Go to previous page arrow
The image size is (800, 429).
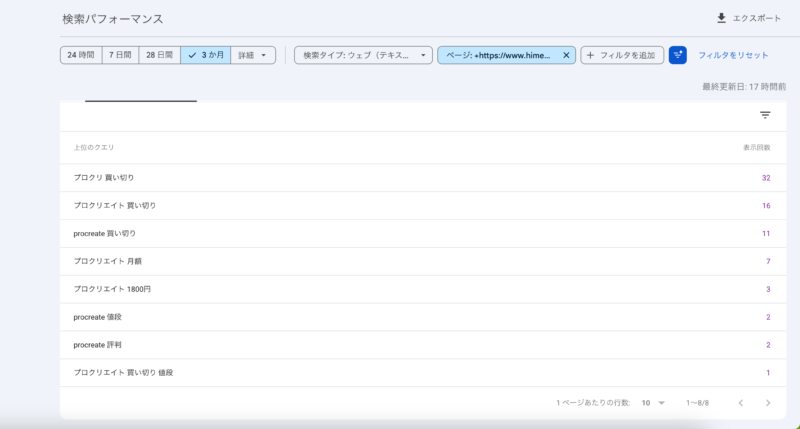tap(740, 403)
